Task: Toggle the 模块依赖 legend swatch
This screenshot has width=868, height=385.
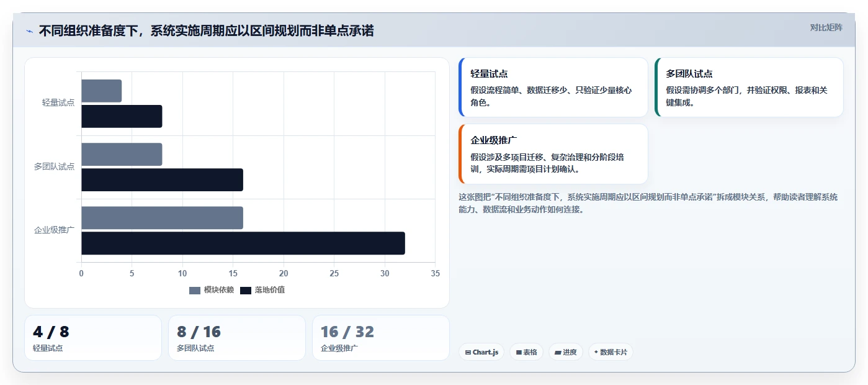Action: coord(195,290)
